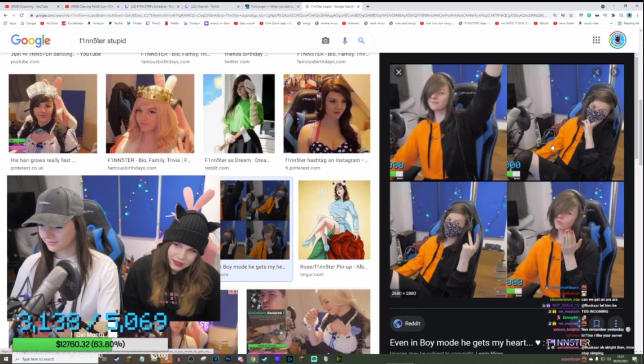Screen dimensions: 644x364
Task: Open the Chrome three-dot menu
Action: pos(637,15)
